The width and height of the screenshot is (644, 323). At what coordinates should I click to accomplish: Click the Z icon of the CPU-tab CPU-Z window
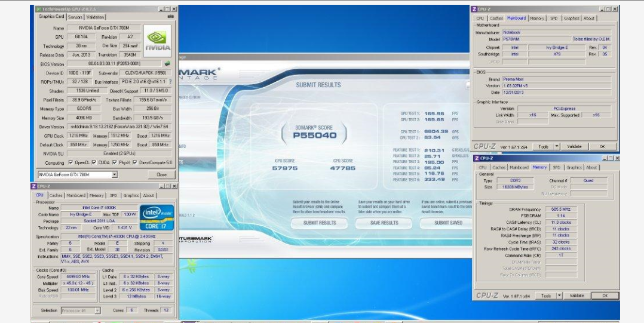[x=34, y=186]
